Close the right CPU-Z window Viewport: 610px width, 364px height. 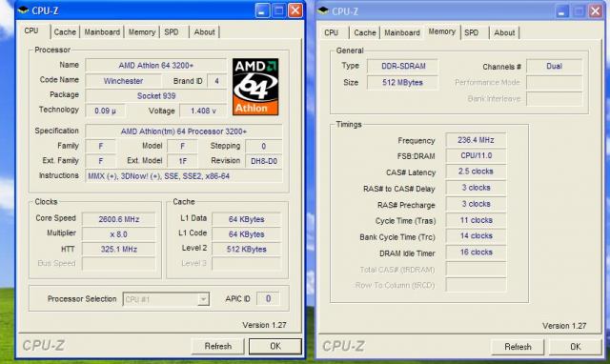tap(595, 11)
